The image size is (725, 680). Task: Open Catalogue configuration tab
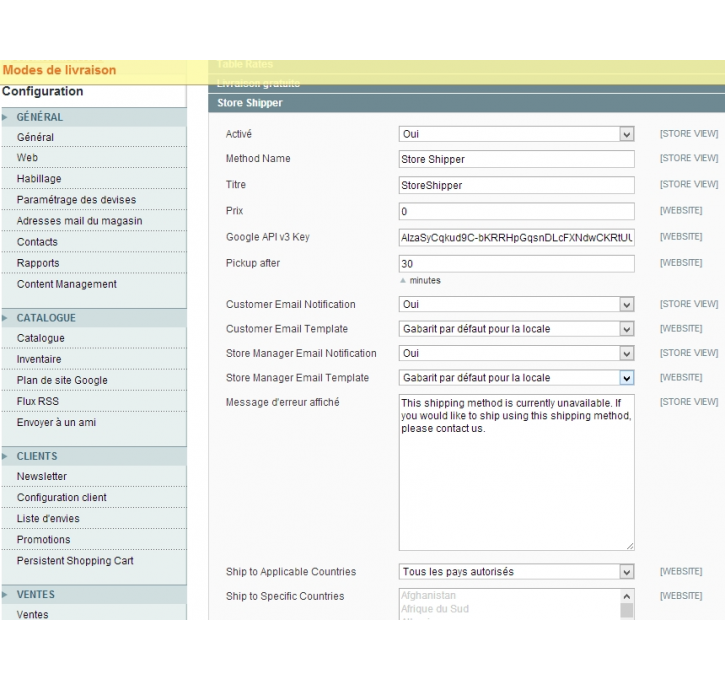94,338
